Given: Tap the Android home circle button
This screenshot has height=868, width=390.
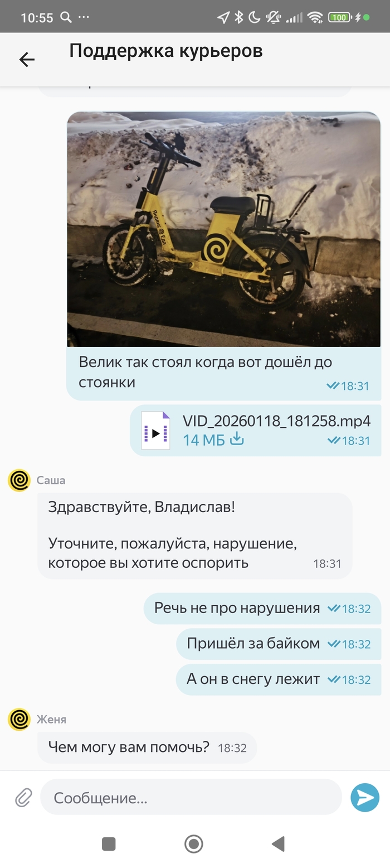Looking at the screenshot, I should pyautogui.click(x=194, y=844).
